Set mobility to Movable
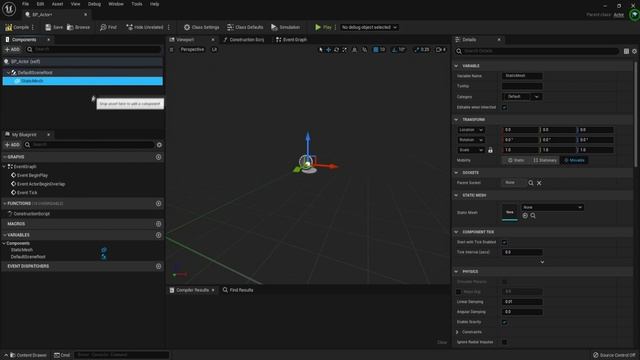Viewport: 640px width, 360px height. 574,160
